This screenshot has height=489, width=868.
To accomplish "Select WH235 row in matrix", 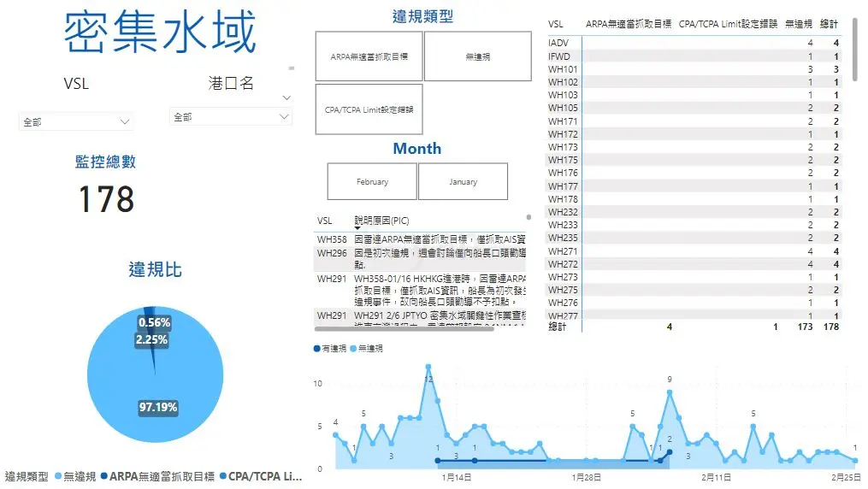I will pyautogui.click(x=694, y=238).
